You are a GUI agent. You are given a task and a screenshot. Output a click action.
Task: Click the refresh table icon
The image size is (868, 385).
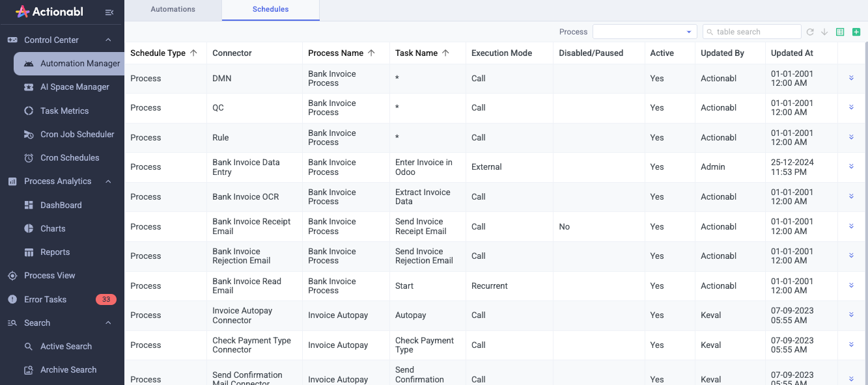pyautogui.click(x=810, y=32)
